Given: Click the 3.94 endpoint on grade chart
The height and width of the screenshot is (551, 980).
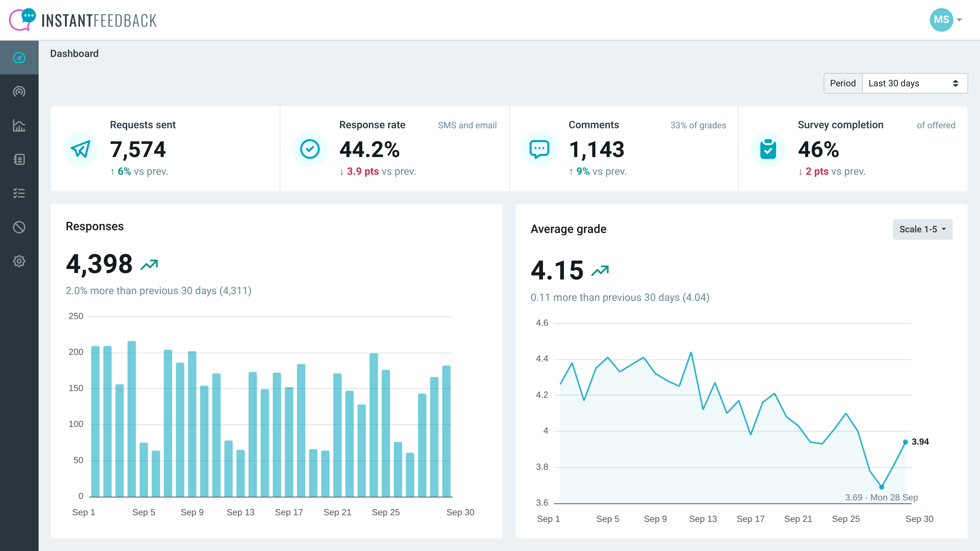Looking at the screenshot, I should [906, 442].
